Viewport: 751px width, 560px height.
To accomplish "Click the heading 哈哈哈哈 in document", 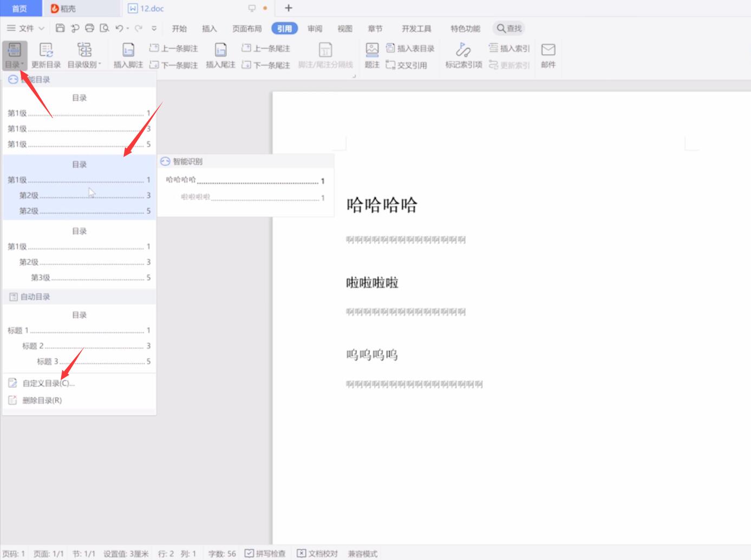I will (382, 205).
